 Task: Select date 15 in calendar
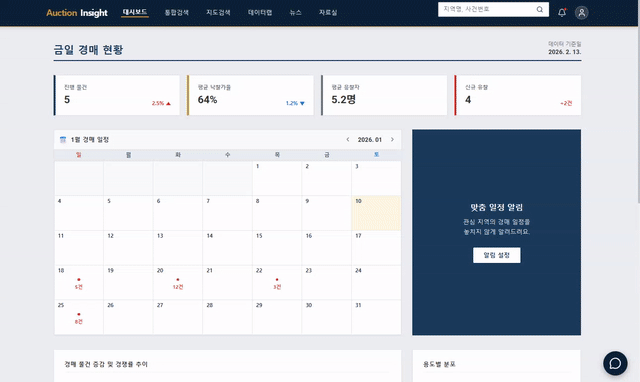click(x=277, y=248)
